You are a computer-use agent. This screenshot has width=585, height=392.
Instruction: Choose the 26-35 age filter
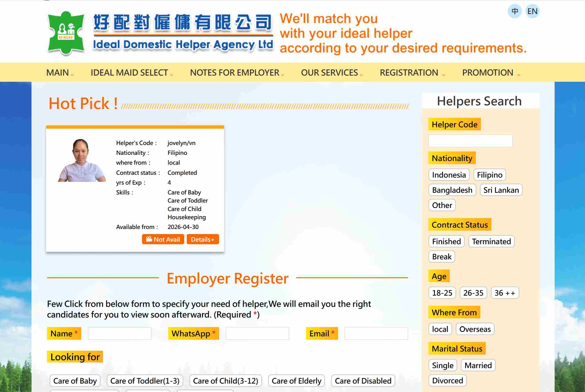(x=473, y=293)
